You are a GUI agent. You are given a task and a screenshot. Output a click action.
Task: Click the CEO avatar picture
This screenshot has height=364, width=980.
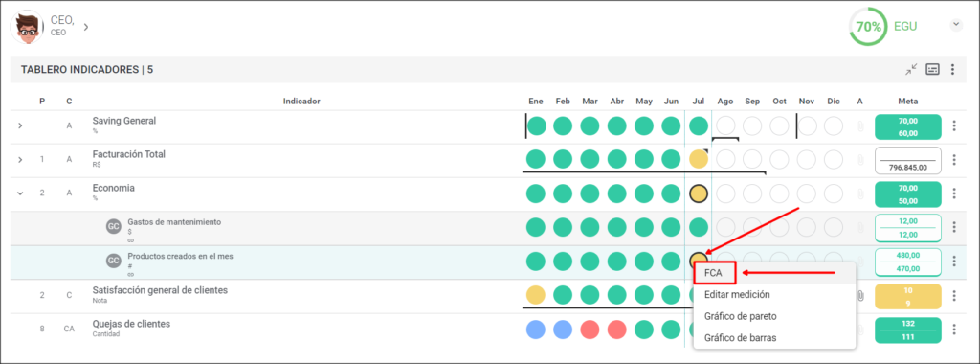tap(28, 27)
